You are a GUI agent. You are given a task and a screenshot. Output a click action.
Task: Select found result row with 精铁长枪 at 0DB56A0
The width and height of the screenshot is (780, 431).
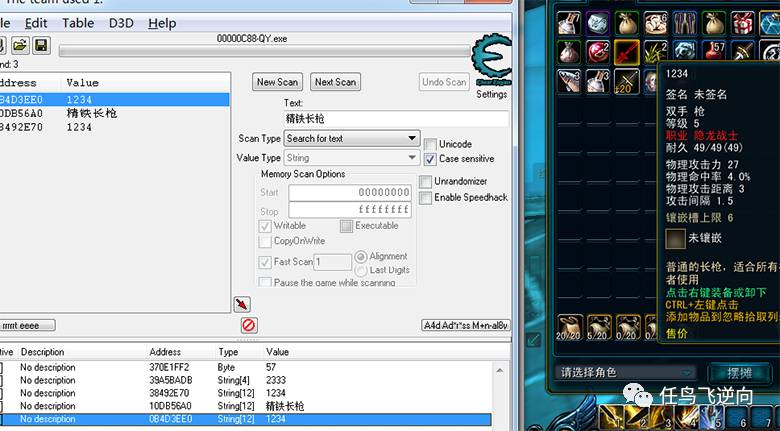click(114, 113)
